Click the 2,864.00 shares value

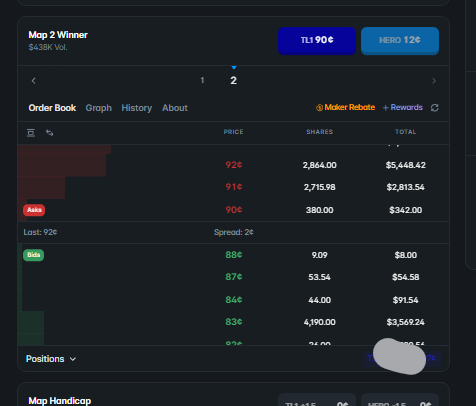coord(320,165)
